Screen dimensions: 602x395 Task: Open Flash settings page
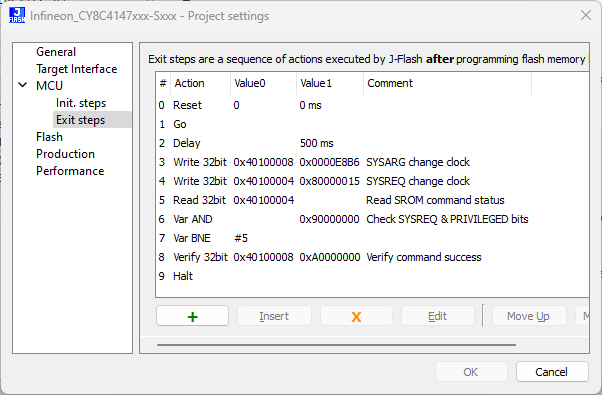49,137
